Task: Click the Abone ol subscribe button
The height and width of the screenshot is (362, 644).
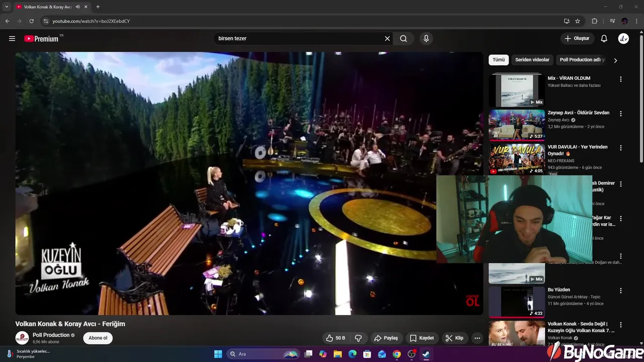Action: [98, 338]
